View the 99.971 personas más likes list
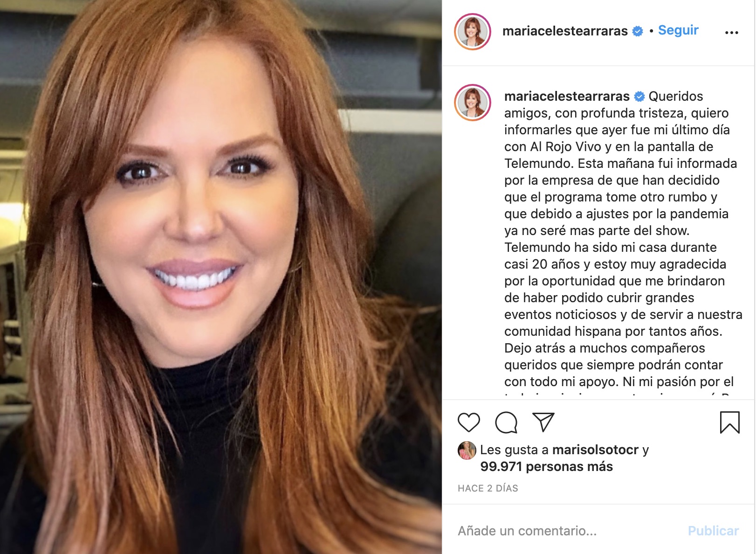Viewport: 756px width, 554px height. [546, 466]
